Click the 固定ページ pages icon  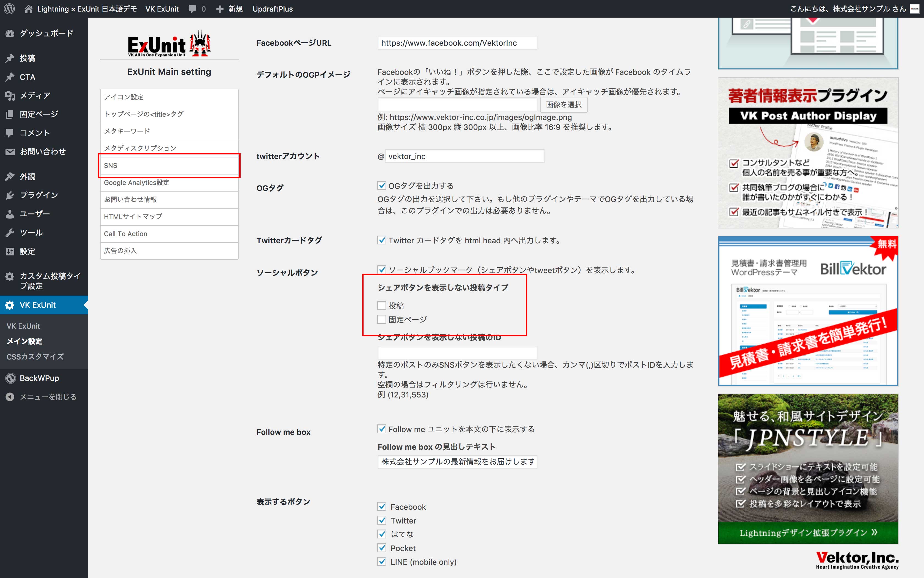click(10, 114)
